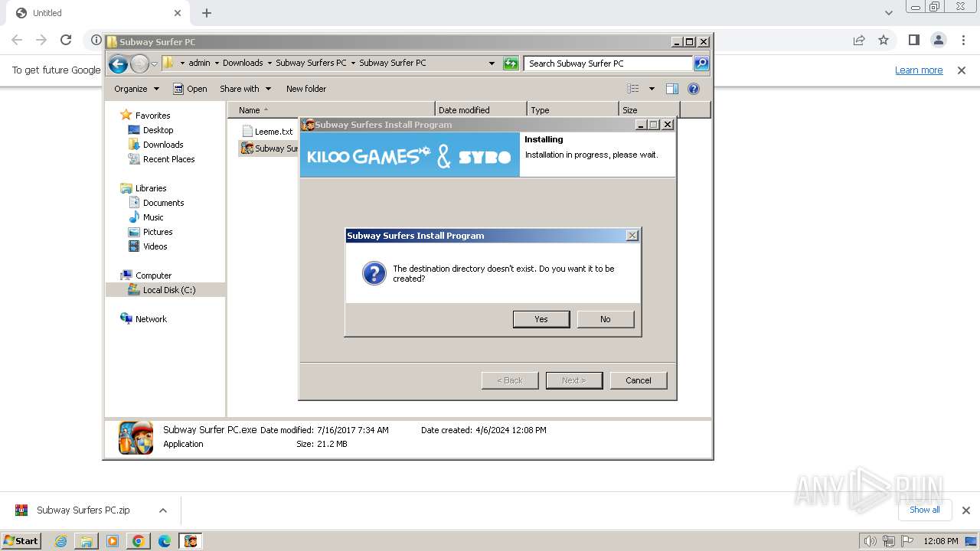This screenshot has width=980, height=551.
Task: Select Downloads in the navigation pane
Action: pyautogui.click(x=163, y=145)
